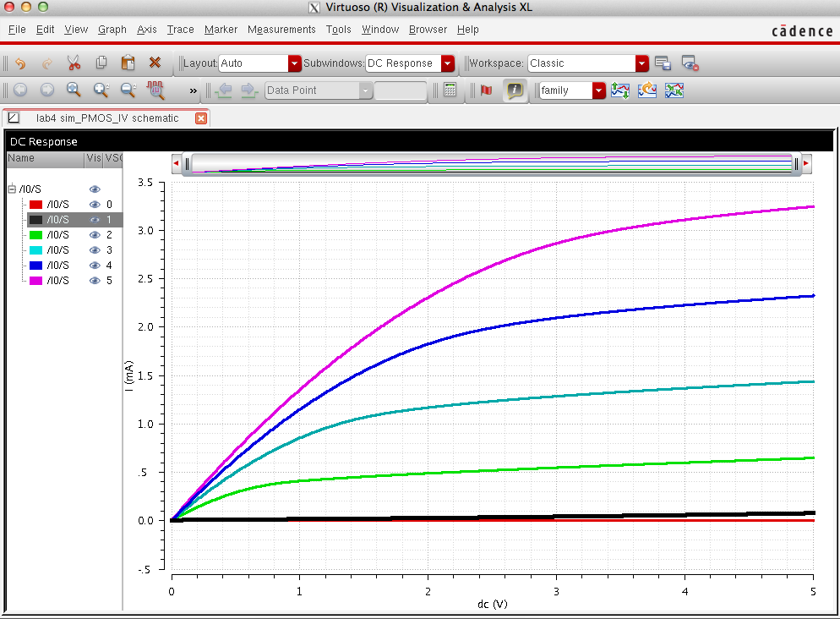Click the data point value input field
Image resolution: width=840 pixels, height=619 pixels.
click(401, 90)
